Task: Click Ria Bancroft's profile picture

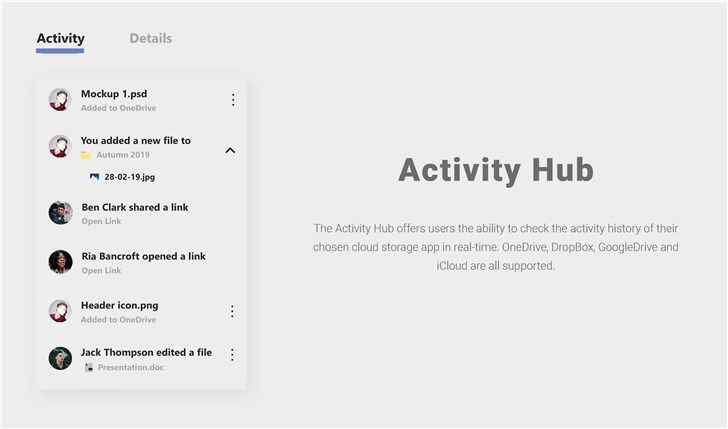Action: [60, 262]
